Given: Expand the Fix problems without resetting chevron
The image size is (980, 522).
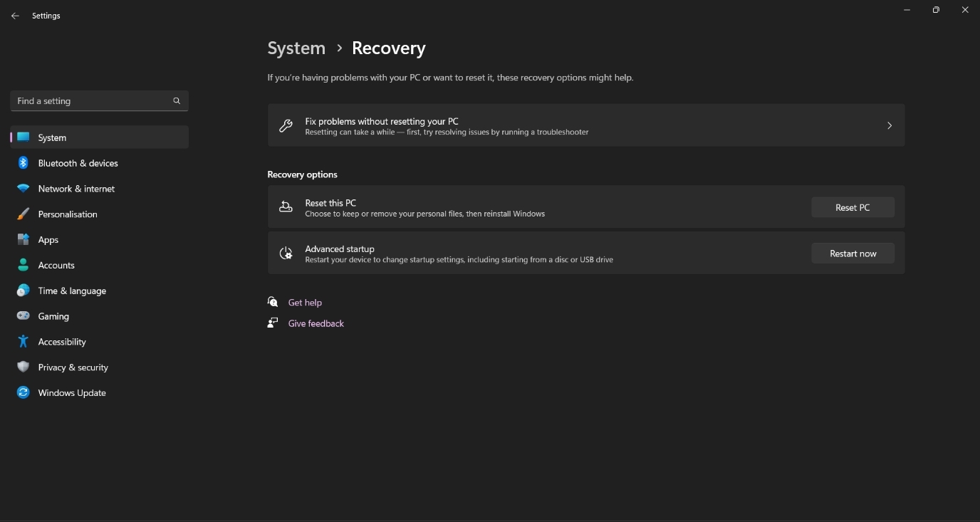Looking at the screenshot, I should [x=890, y=125].
